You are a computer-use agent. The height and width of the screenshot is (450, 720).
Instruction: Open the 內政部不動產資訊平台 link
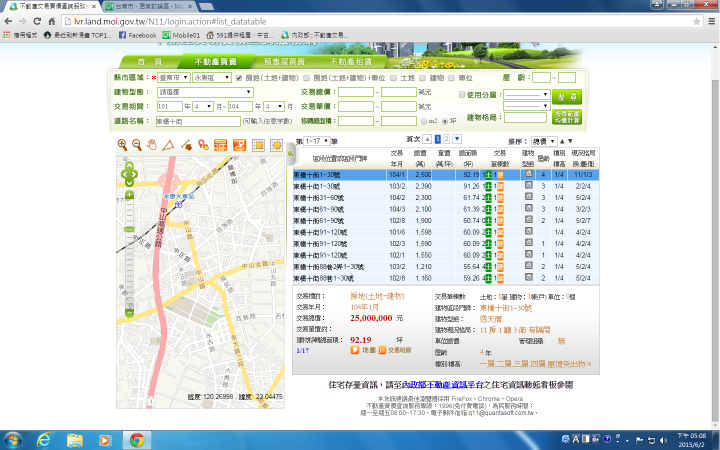point(442,385)
